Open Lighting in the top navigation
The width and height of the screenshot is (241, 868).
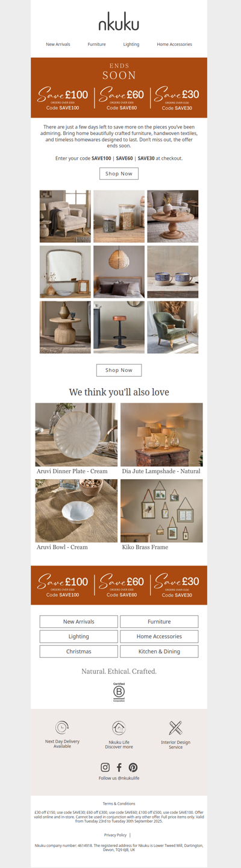pos(131,44)
